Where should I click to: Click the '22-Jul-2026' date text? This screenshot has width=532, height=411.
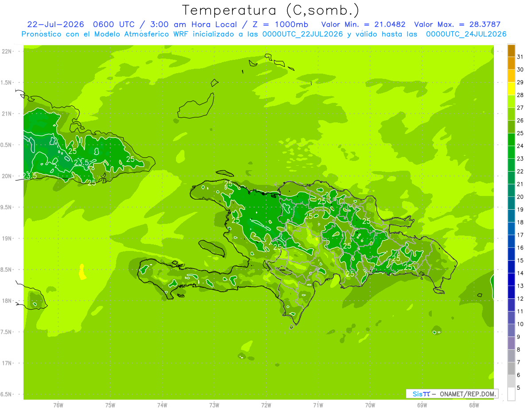point(55,24)
